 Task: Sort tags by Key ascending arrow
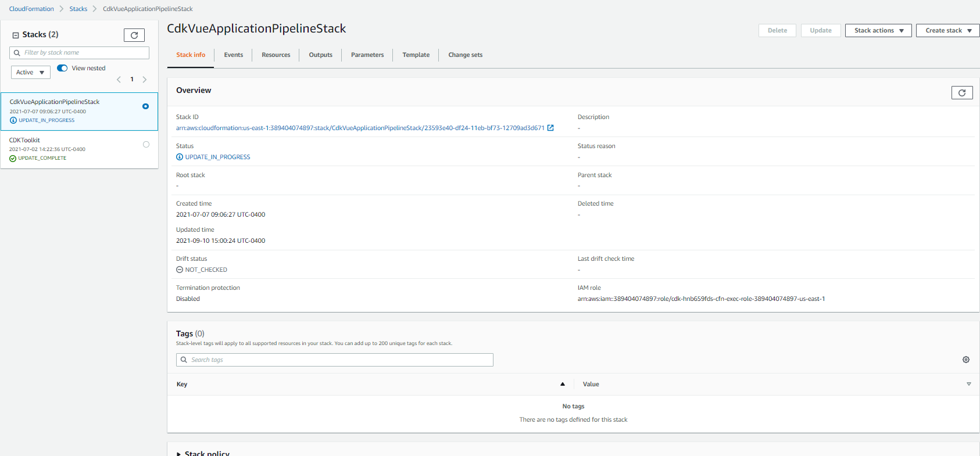coord(563,384)
